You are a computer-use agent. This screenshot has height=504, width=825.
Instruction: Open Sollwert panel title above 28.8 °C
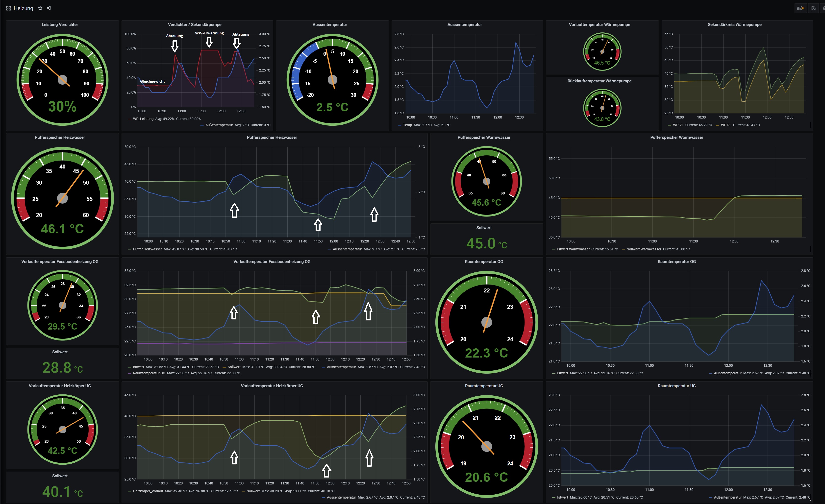(x=60, y=352)
